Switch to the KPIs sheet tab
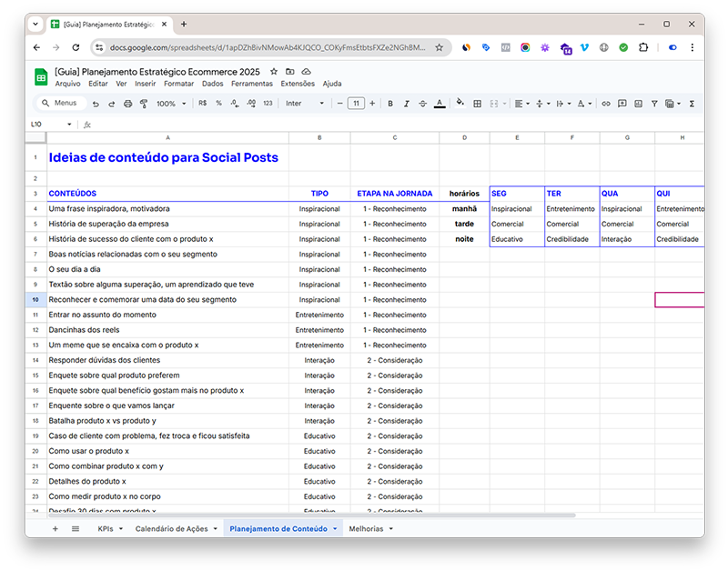This screenshot has width=728, height=571. [106, 529]
